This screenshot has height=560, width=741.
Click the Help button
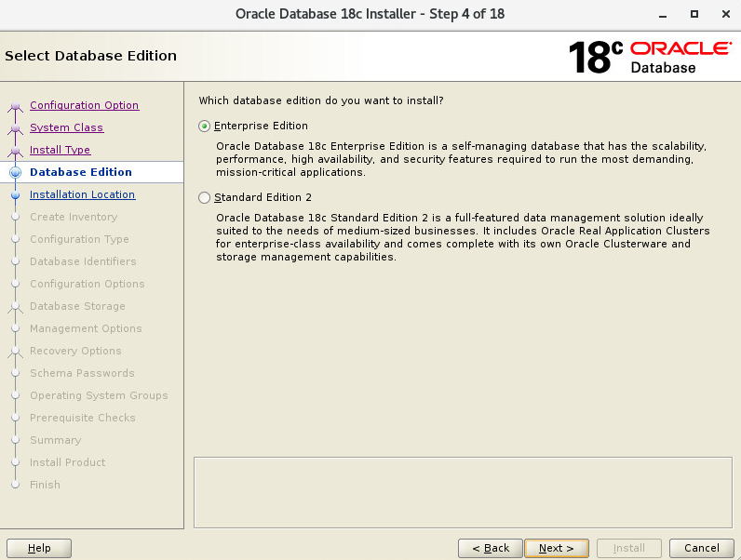[39, 548]
